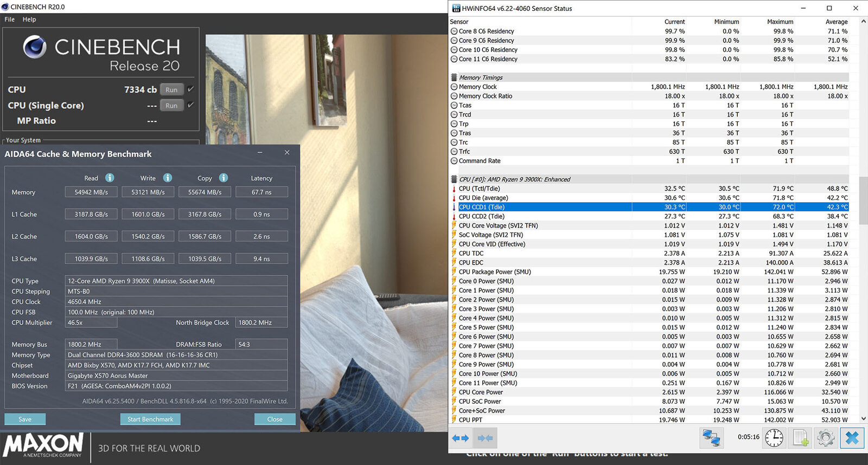Image resolution: width=868 pixels, height=465 pixels.
Task: Open HWiNFO remote network monitoring
Action: coord(712,438)
